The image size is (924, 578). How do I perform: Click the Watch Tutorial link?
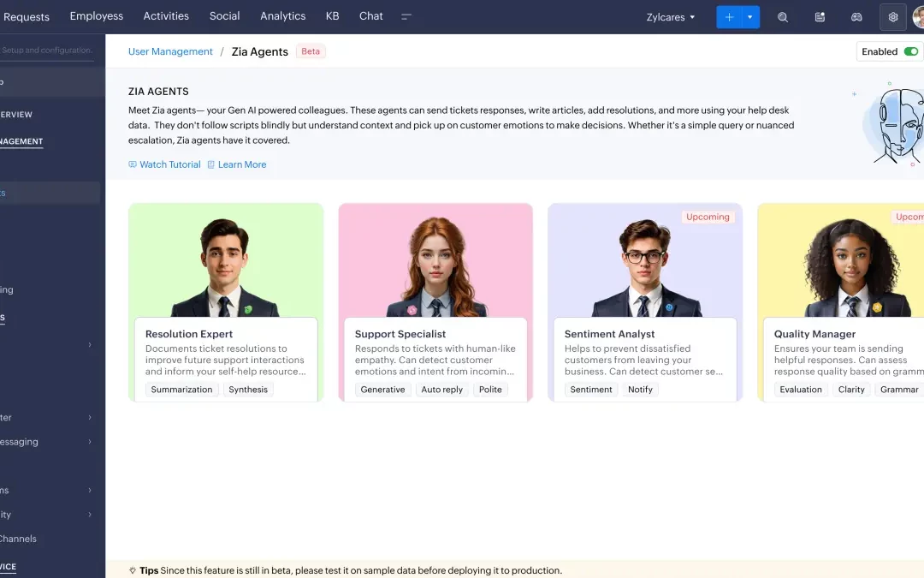coord(169,164)
